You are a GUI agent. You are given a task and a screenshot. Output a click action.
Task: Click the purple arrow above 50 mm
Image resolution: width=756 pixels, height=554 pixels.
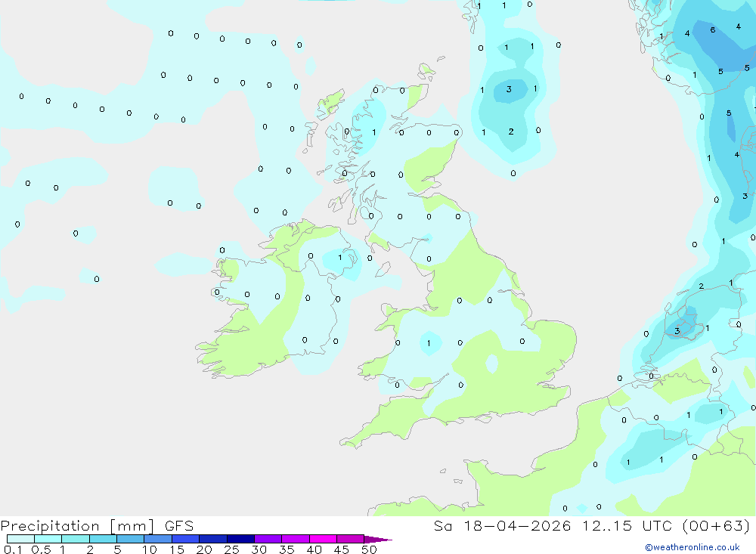click(377, 539)
